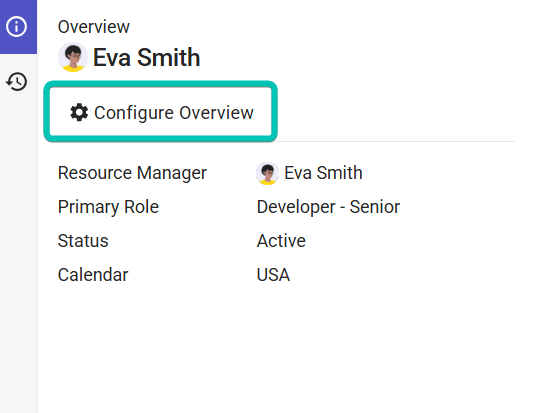The height and width of the screenshot is (413, 535).
Task: Select the Calendar field label
Action: point(93,275)
